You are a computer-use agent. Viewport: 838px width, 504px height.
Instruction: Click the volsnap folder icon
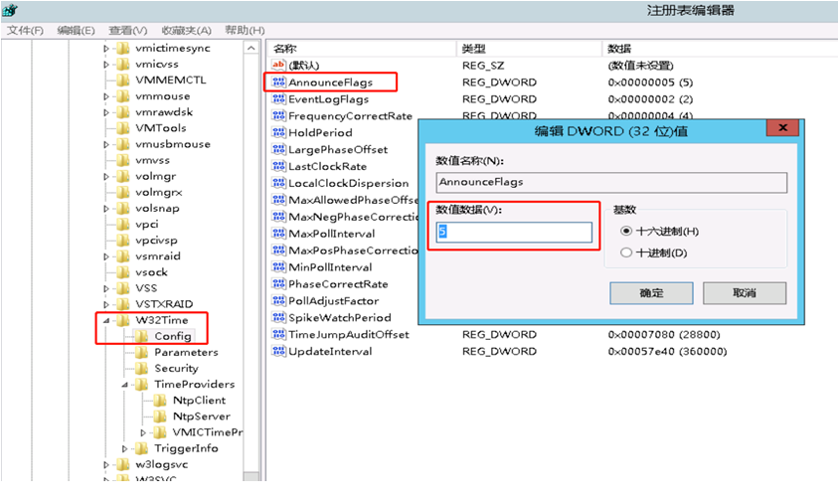tap(123, 209)
